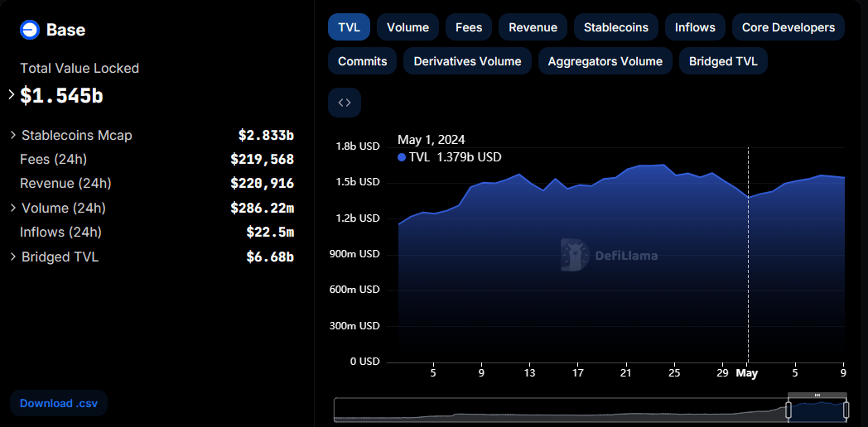
Task: Toggle the Stablecoins chart metric
Action: point(616,27)
